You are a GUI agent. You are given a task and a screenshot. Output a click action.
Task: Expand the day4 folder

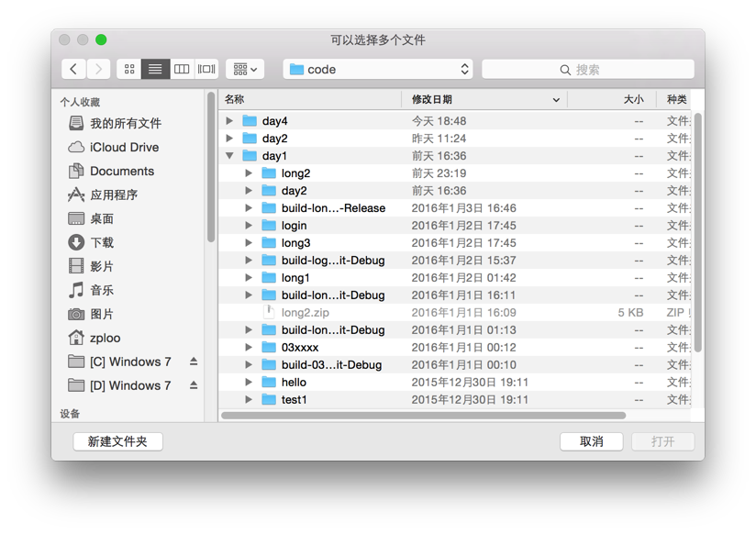coord(229,120)
